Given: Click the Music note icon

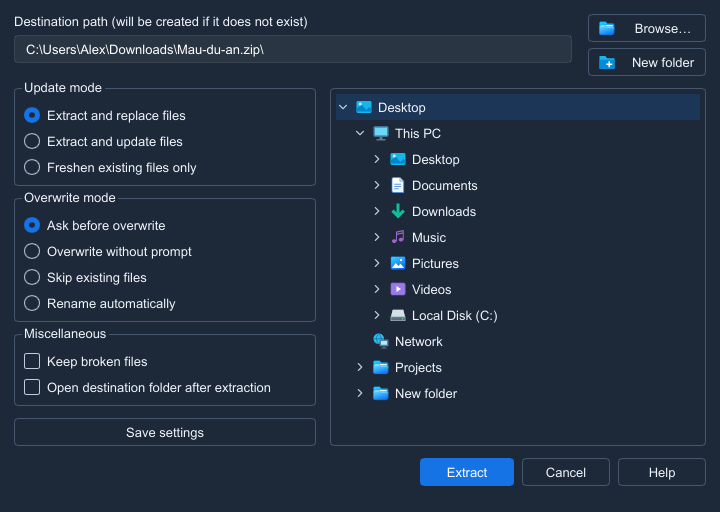Looking at the screenshot, I should click(398, 237).
